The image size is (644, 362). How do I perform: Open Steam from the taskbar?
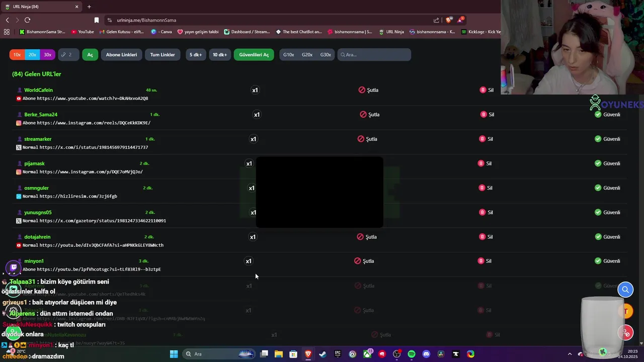(323, 354)
